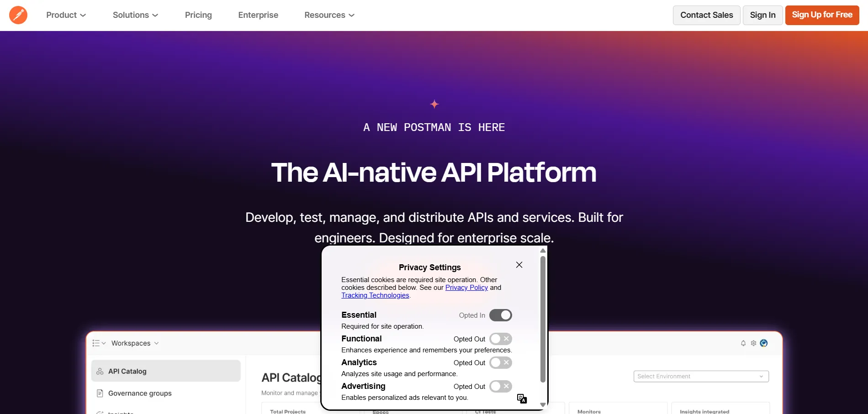Expand the Solutions menu
The width and height of the screenshot is (868, 414).
136,15
